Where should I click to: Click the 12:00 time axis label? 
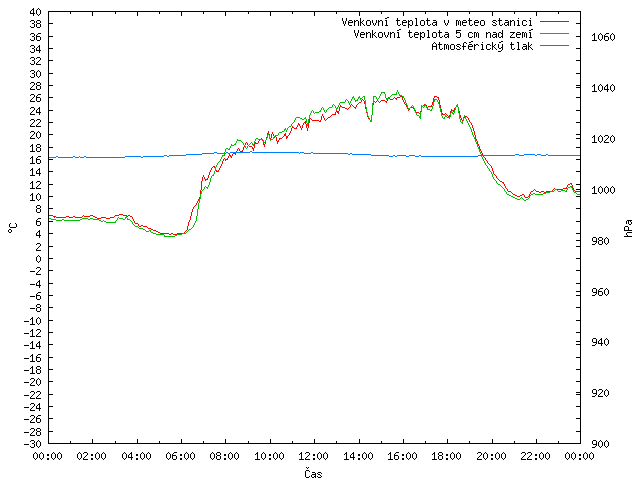coord(313,456)
